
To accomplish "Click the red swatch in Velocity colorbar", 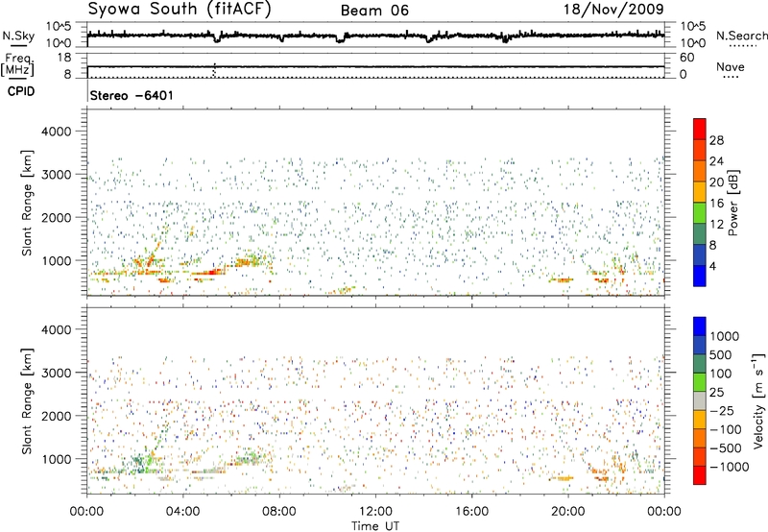I will pos(700,475).
